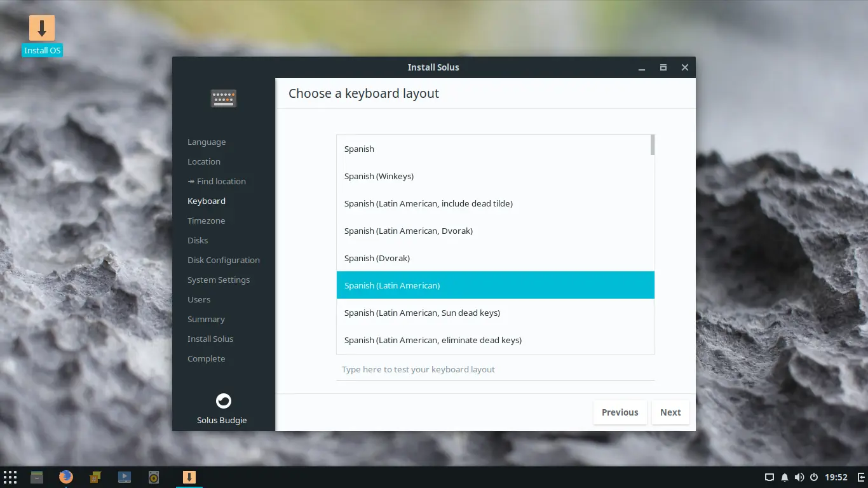
Task: Click the highlighted Spanish (Latin American) row
Action: (x=496, y=285)
